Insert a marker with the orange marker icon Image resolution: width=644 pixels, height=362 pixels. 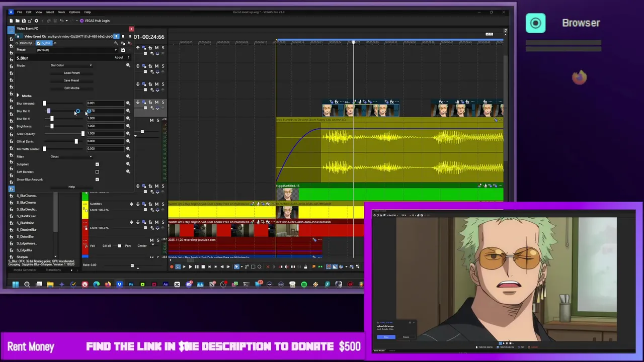coord(314,266)
